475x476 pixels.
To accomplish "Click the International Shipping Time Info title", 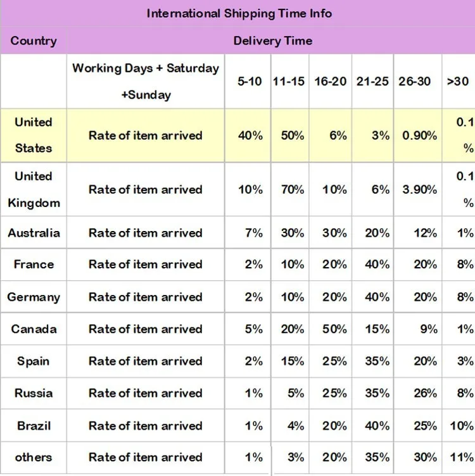I will (x=239, y=13).
